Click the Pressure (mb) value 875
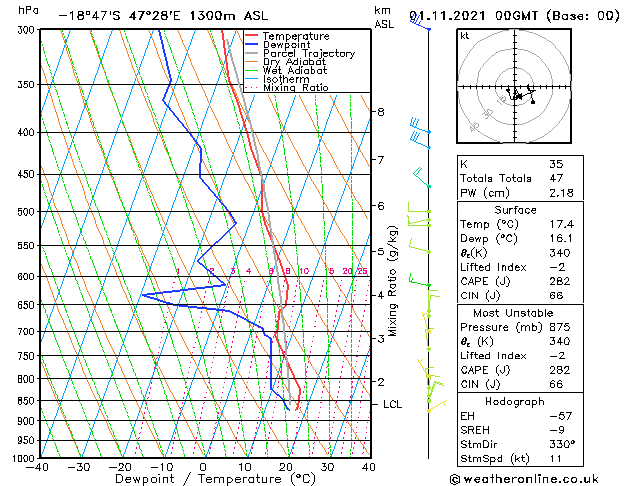Viewport: 629px width, 486px height. [x=560, y=327]
